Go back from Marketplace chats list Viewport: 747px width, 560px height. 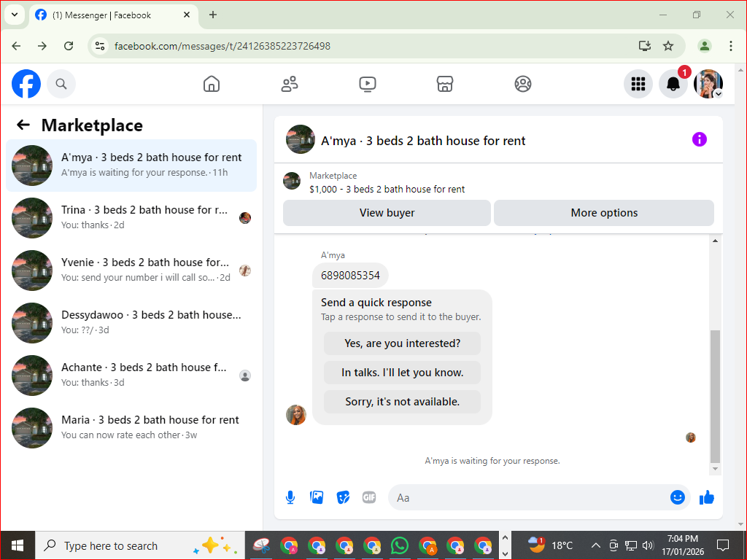23,125
